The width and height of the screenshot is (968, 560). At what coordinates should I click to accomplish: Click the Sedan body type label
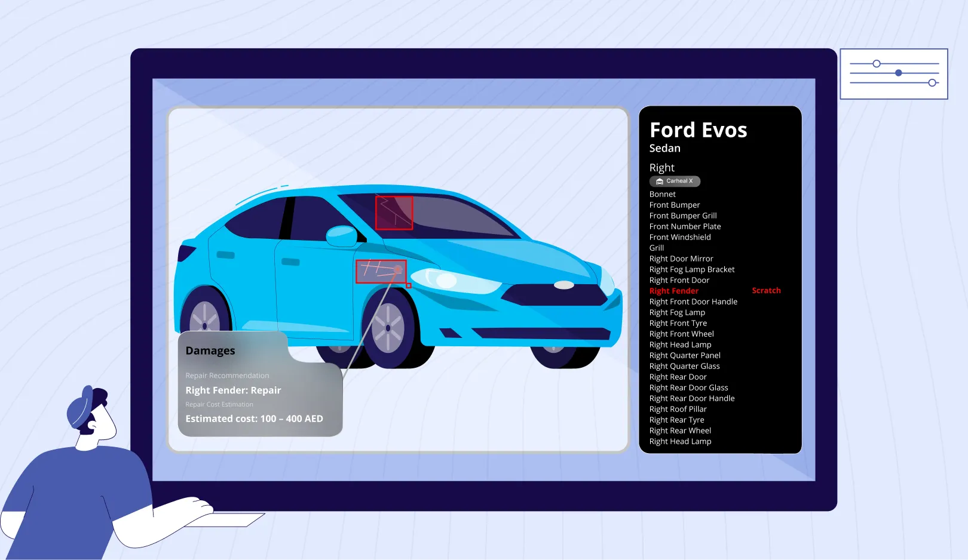coord(665,148)
